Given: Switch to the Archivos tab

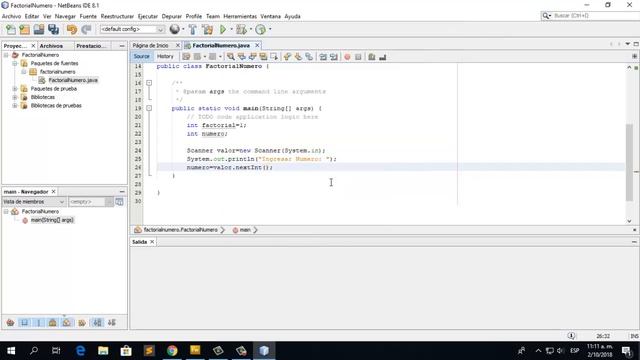Looking at the screenshot, I should (51, 46).
